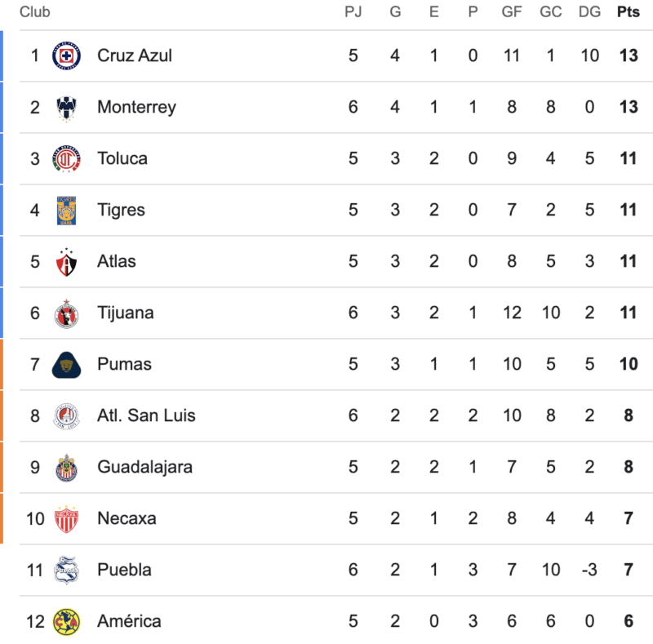Click the Pumas club crest
Image resolution: width=653 pixels, height=644 pixels.
(x=66, y=365)
